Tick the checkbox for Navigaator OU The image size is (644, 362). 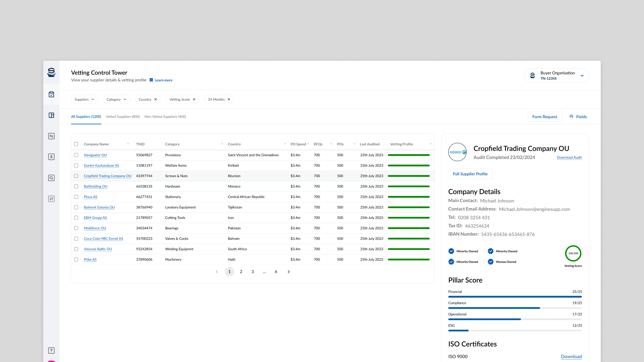(76, 155)
